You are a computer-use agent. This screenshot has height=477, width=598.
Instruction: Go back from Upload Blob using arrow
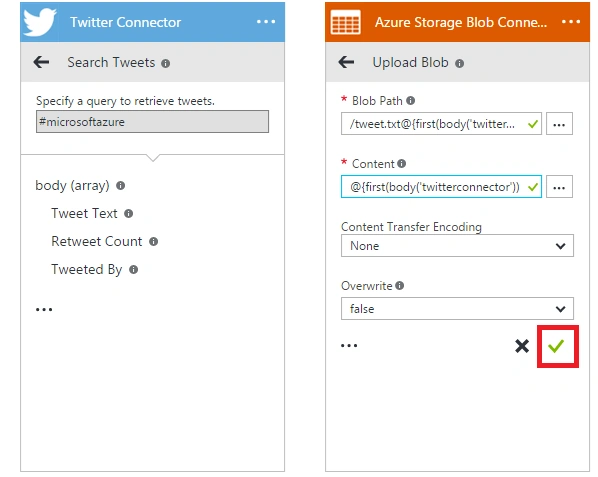[x=346, y=62]
